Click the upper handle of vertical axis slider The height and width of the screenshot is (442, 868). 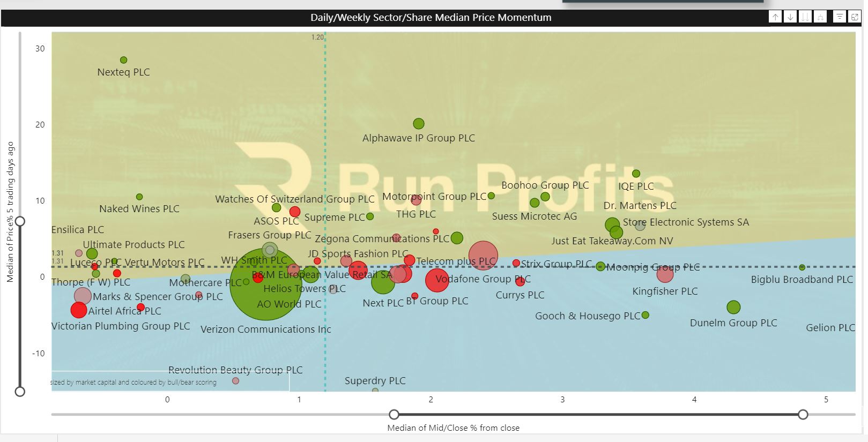click(20, 221)
